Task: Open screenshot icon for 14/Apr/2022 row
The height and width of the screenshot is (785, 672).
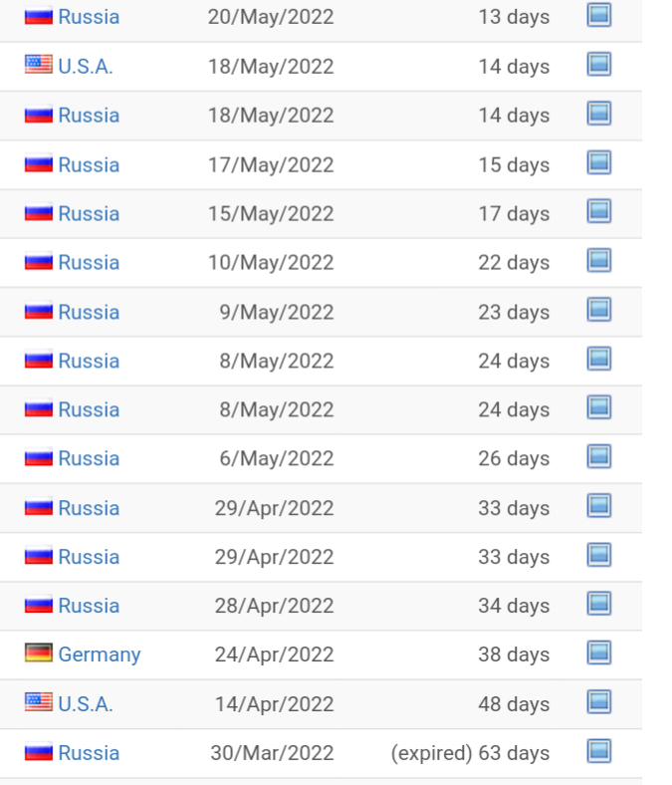Action: pos(598,701)
